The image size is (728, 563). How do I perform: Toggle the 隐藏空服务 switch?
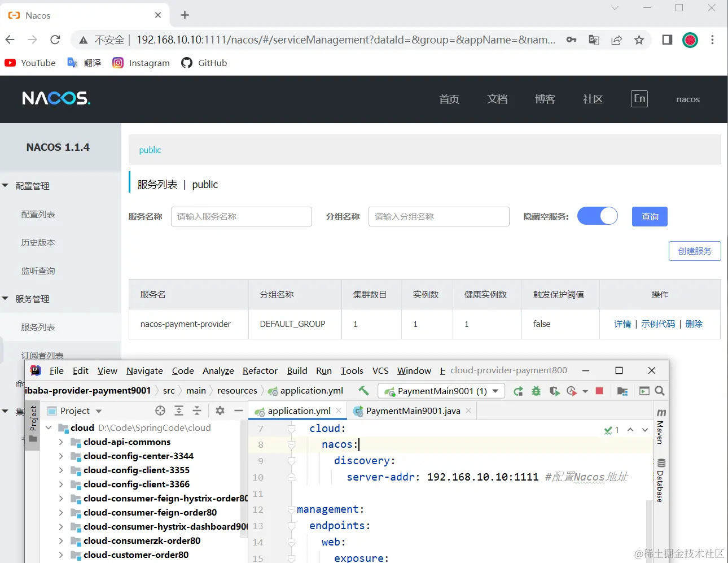point(598,216)
